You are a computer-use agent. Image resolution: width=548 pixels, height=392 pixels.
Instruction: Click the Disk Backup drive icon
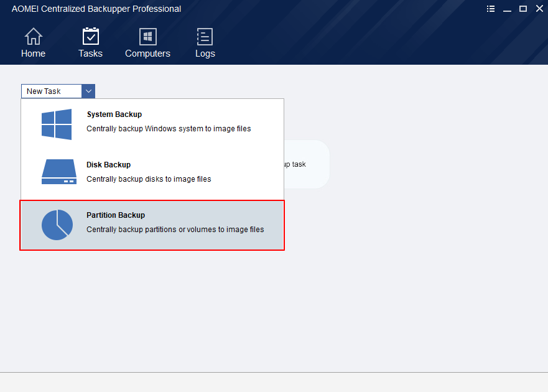point(58,172)
